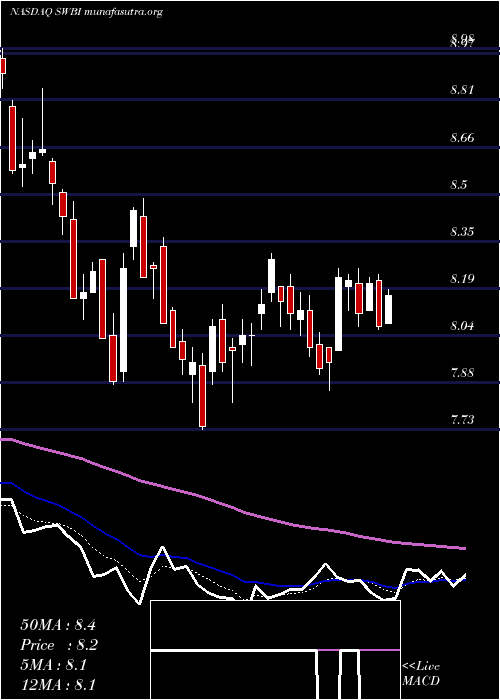The width and height of the screenshot is (500, 700).
Task: Click the 8.81 price axis label
Action: [462, 90]
